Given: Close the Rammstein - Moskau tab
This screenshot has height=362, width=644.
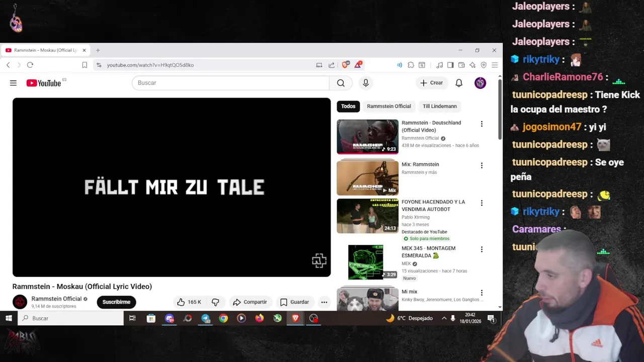Looking at the screenshot, I should pyautogui.click(x=84, y=50).
